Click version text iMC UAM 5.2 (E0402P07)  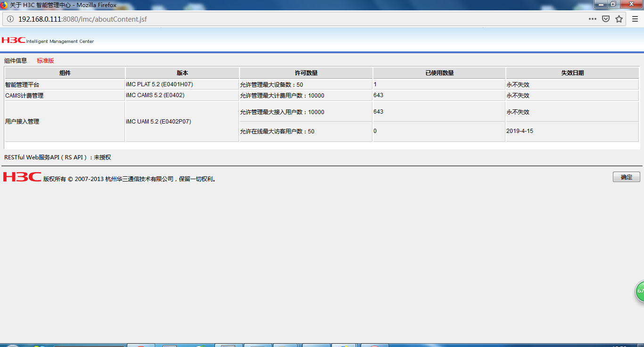pos(158,122)
